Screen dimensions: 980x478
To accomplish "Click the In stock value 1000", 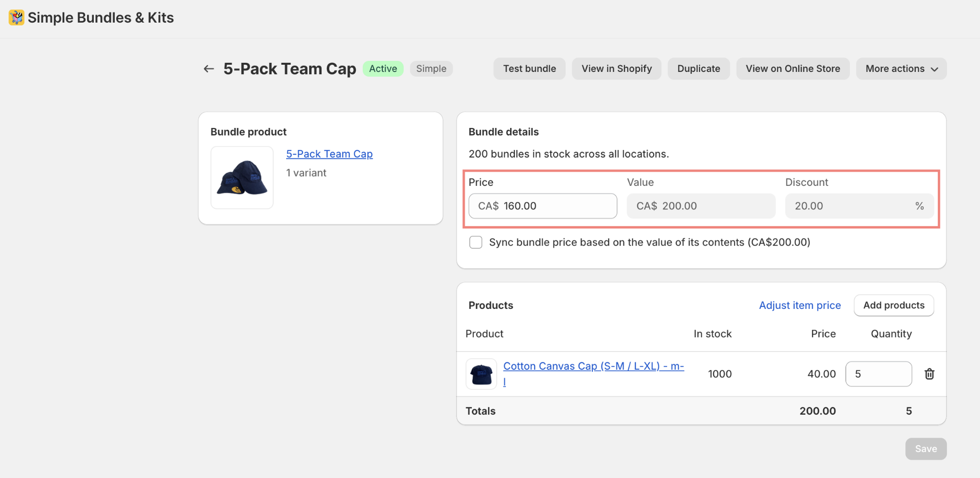I will 720,374.
